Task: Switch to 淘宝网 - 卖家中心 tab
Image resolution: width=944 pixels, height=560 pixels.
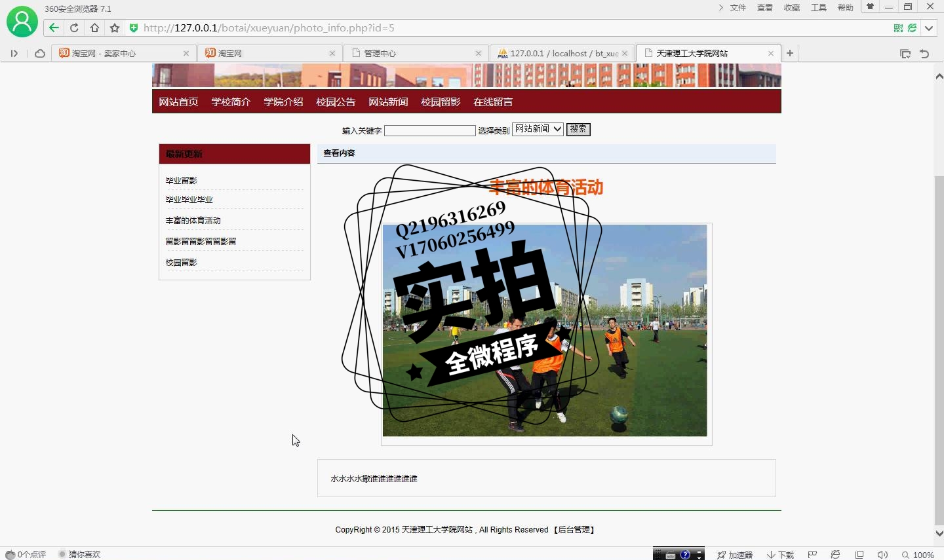Action: click(x=123, y=54)
